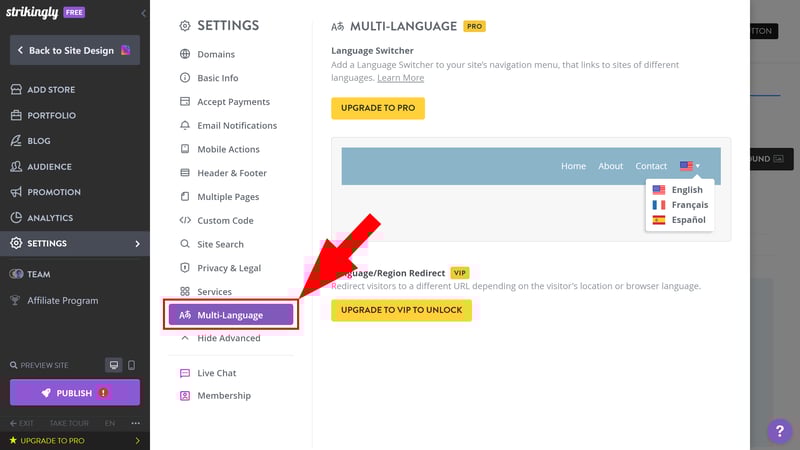The image size is (800, 450).
Task: Open Custom Code settings label
Action: [225, 220]
